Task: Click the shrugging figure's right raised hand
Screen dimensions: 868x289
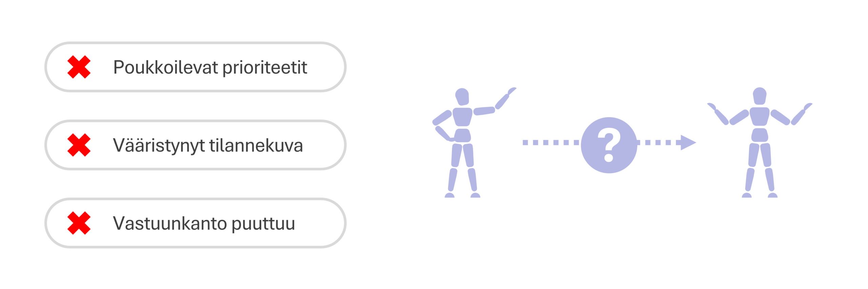Action: coord(808,106)
